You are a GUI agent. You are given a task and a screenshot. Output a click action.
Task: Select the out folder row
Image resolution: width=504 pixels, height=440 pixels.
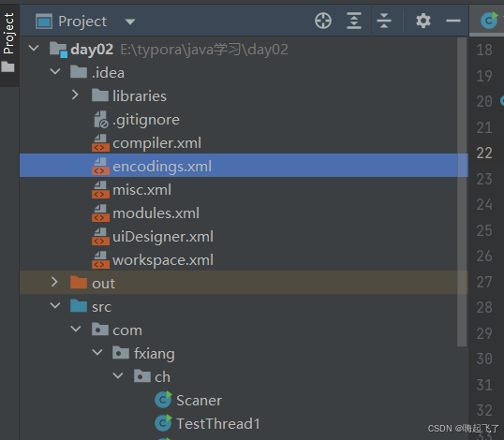coord(244,283)
